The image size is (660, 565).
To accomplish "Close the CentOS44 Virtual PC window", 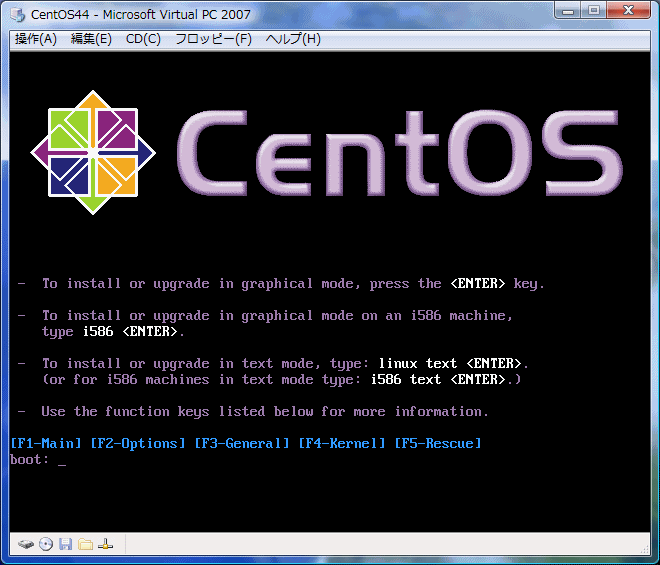I will 628,11.
